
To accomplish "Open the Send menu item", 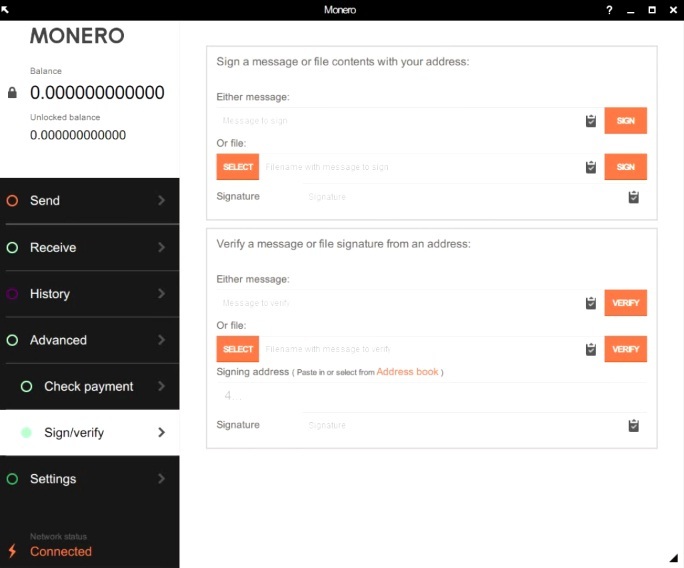I will 89,201.
